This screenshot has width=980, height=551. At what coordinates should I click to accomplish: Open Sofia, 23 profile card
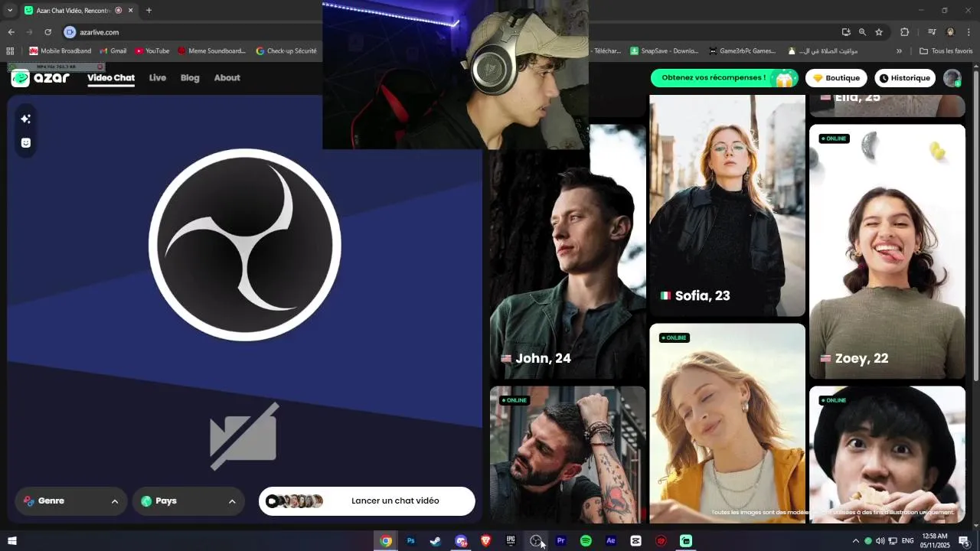tap(727, 206)
